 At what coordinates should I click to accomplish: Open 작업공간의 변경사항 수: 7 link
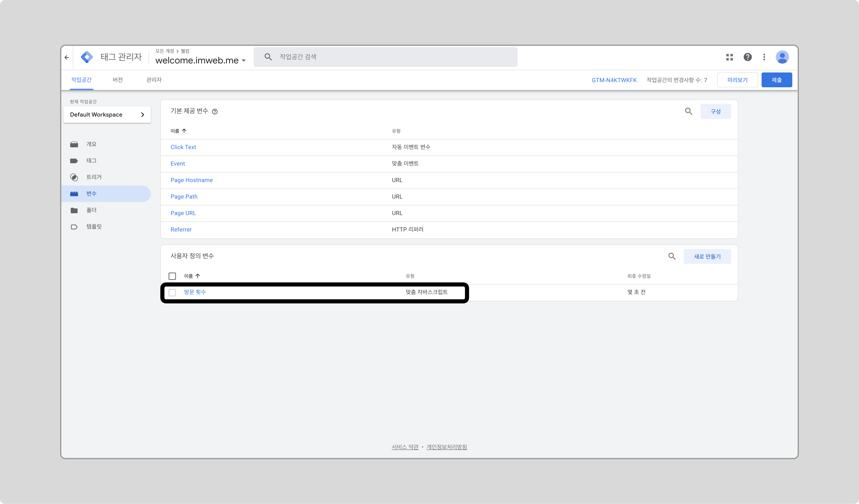coord(677,80)
